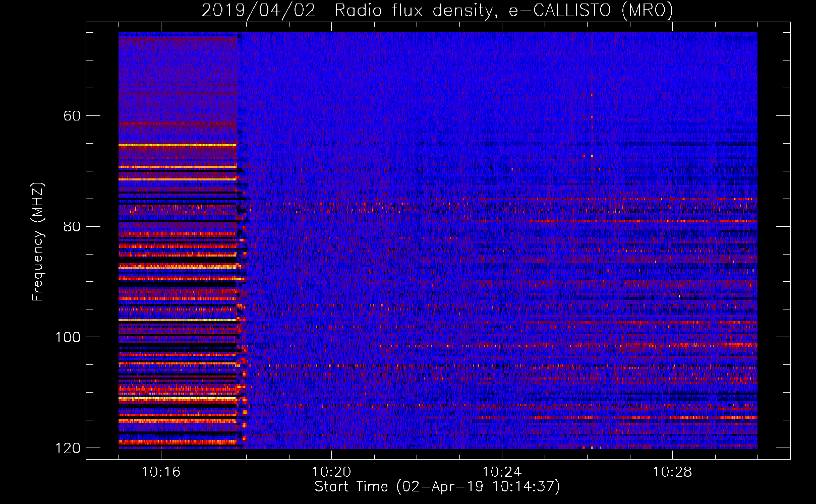Image resolution: width=816 pixels, height=504 pixels.
Task: Click the 100 frequency tick label
Action: tap(68, 337)
